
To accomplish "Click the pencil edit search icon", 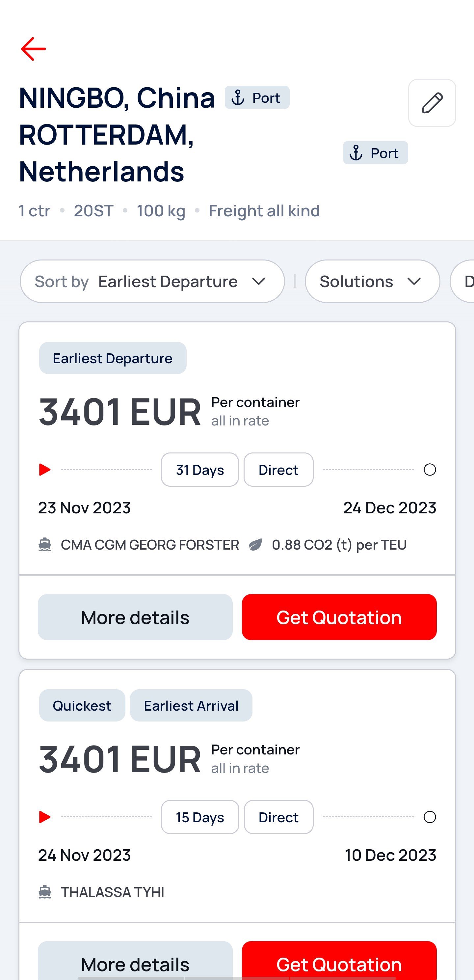I will 432,103.
